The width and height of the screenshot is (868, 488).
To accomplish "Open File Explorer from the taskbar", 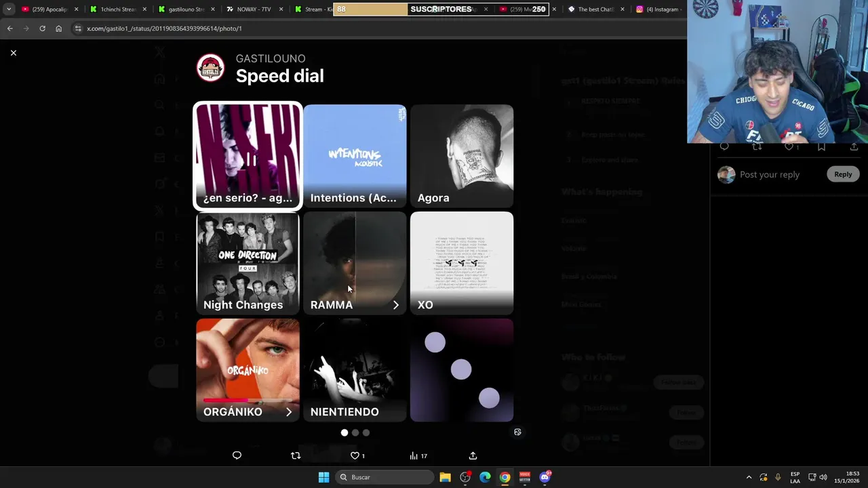I will (445, 477).
